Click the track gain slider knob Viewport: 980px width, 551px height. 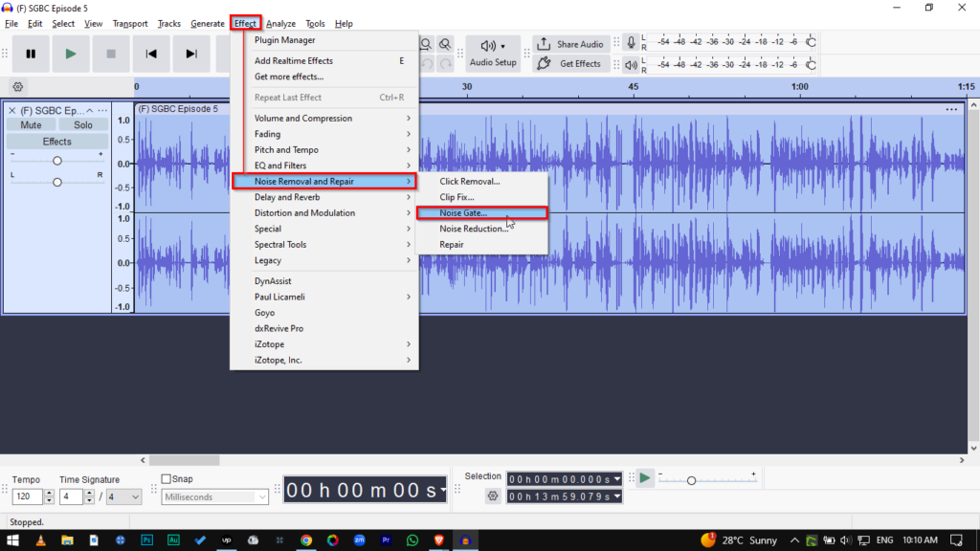click(56, 161)
